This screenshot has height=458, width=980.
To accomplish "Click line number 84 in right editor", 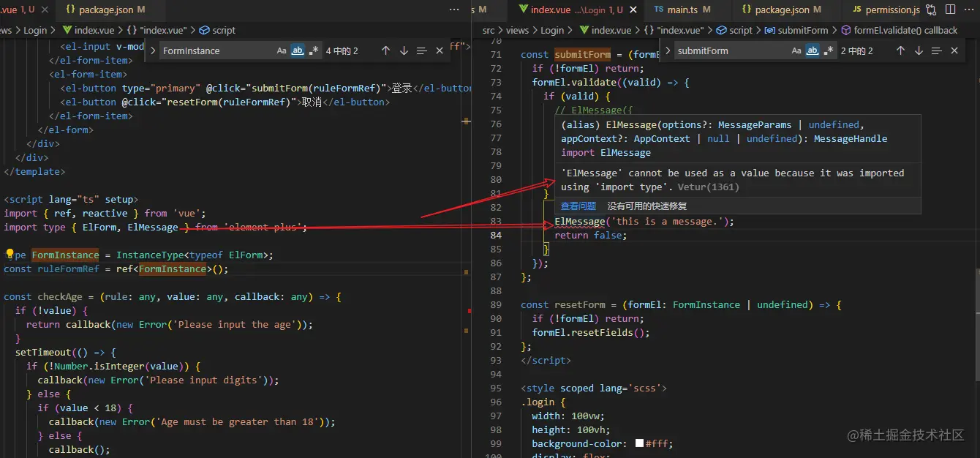I will [495, 236].
